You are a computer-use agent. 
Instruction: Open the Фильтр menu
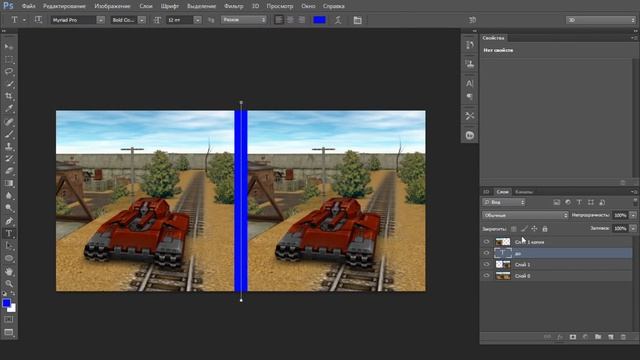coord(233,6)
